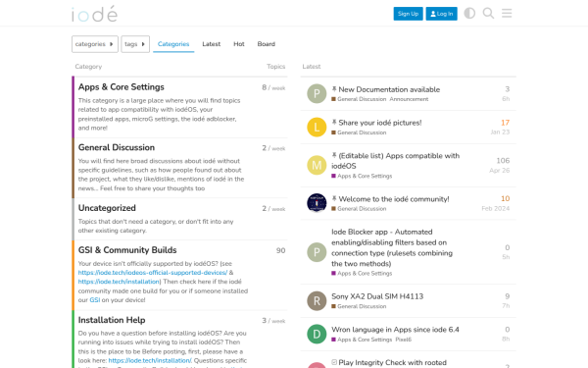588x368 pixels.
Task: Click the 90 topics count for GSI builds
Action: 281,250
